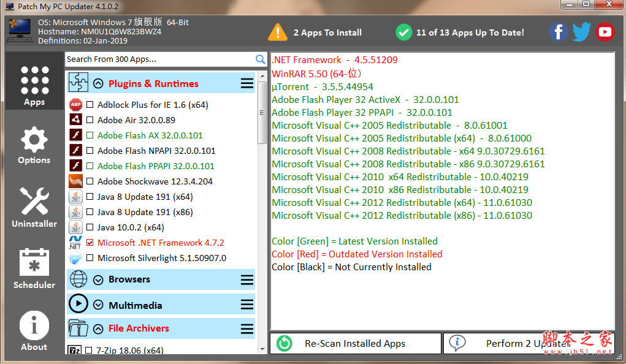Select µTorrent - 3.5.5.44954 entry
Screen dimensions: 626x364
pos(323,86)
